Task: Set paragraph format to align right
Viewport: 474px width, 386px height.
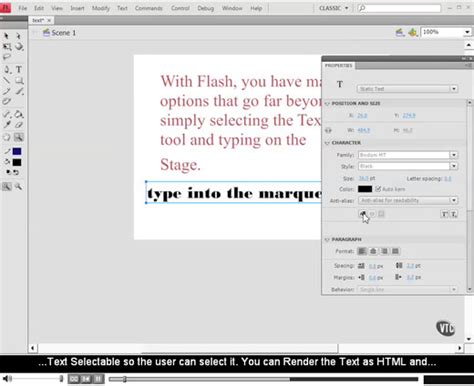Action: tap(384, 251)
